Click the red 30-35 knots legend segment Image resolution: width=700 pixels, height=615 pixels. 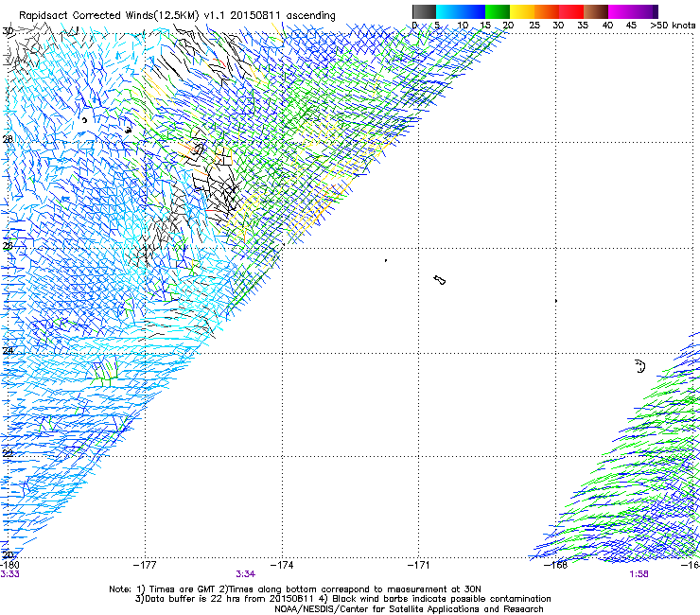(571, 11)
